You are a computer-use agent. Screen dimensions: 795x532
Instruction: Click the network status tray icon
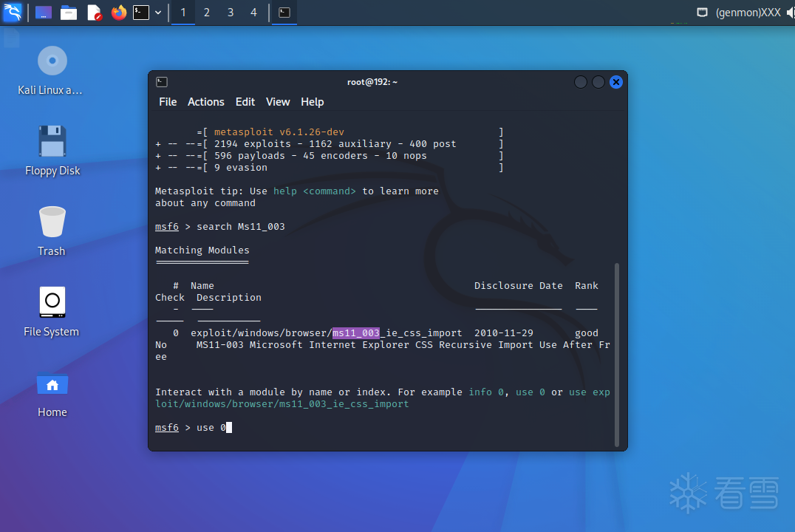click(702, 12)
